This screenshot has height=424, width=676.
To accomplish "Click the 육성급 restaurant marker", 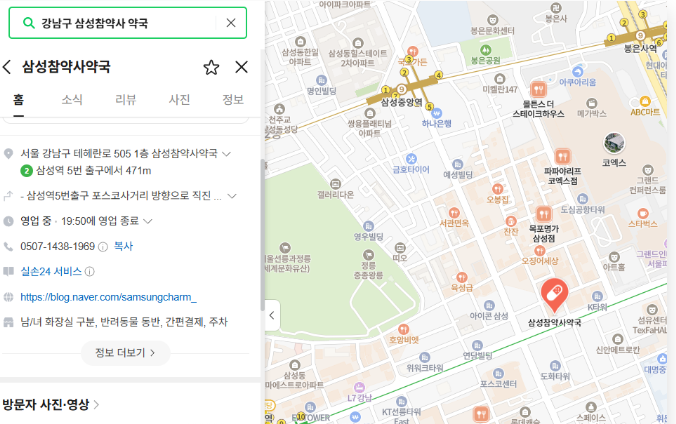I will pyautogui.click(x=462, y=277).
